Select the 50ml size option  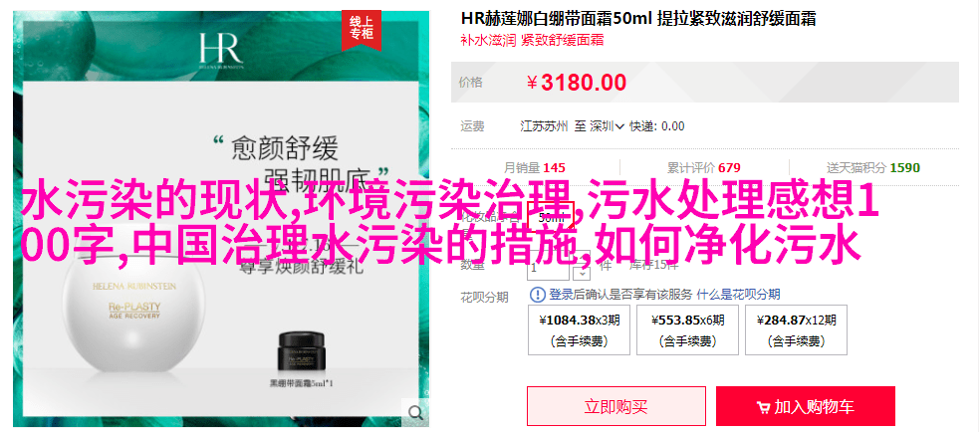[551, 217]
